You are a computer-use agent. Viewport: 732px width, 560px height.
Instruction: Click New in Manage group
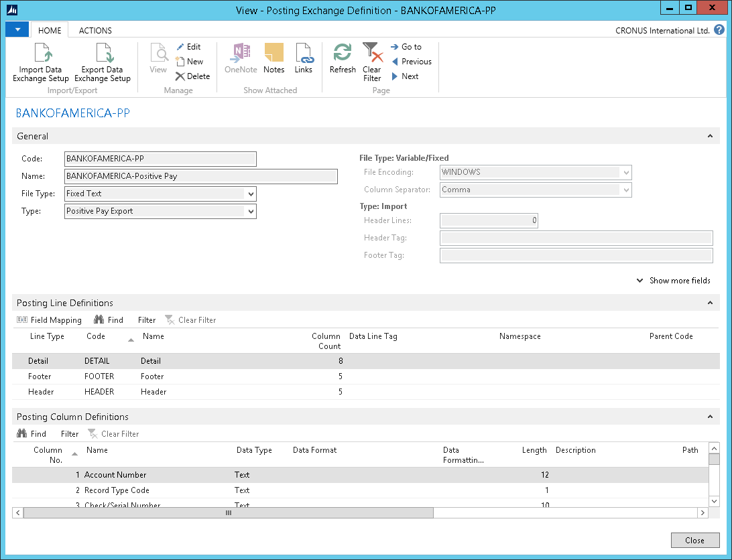pyautogui.click(x=190, y=62)
